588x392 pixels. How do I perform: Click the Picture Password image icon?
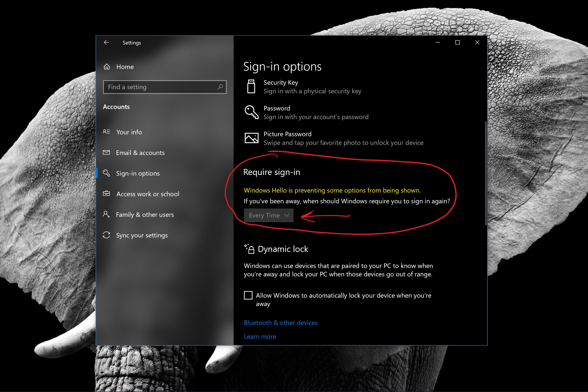click(x=251, y=138)
